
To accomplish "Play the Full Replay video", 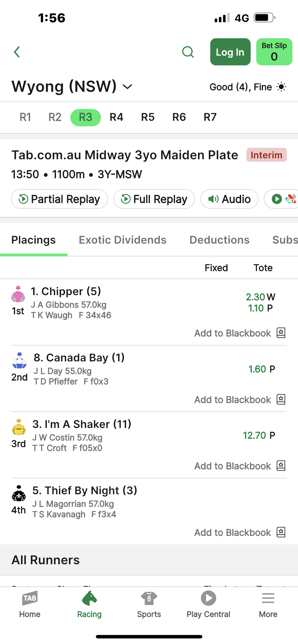I will point(154,199).
